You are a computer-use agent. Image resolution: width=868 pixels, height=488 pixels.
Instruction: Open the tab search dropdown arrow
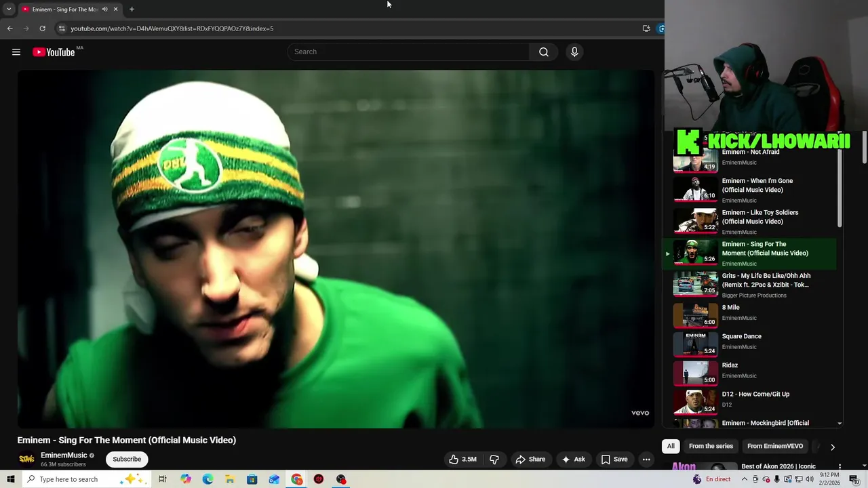click(9, 9)
